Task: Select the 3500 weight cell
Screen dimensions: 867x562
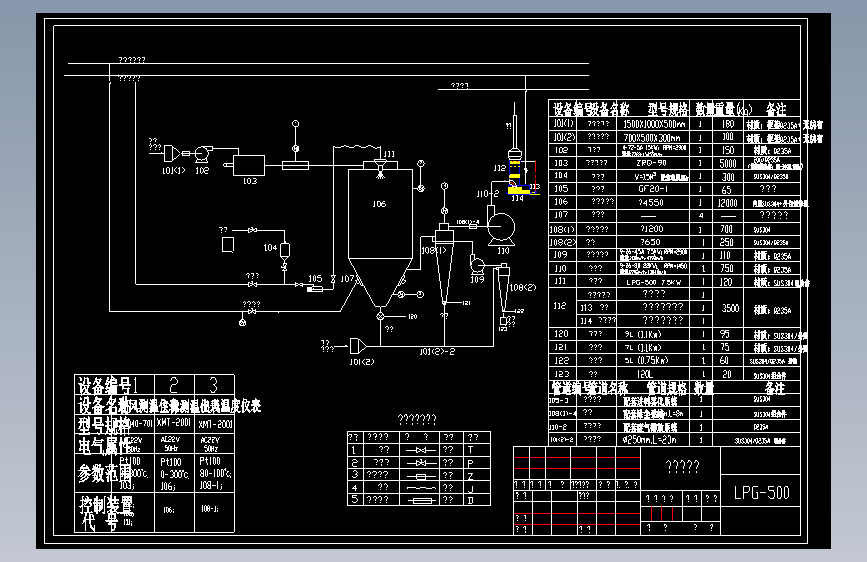Action: [730, 308]
